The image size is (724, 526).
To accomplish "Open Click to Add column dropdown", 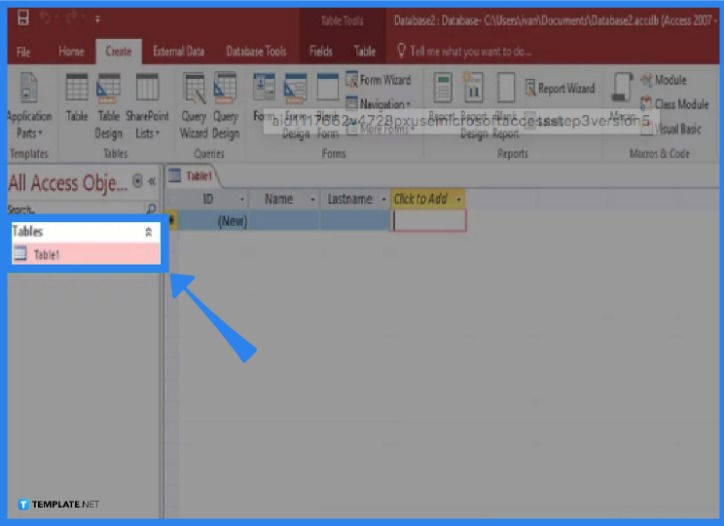I will pyautogui.click(x=459, y=199).
